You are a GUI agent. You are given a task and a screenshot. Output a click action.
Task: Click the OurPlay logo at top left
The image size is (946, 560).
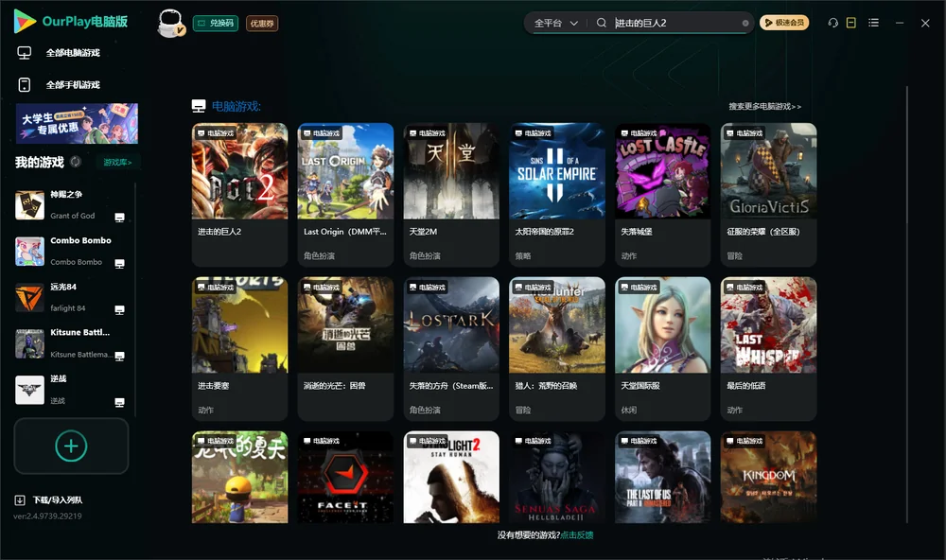pyautogui.click(x=71, y=22)
